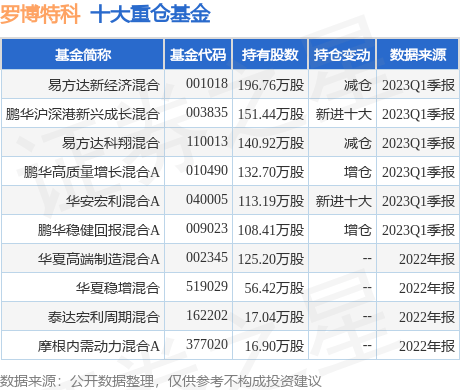Click the 196.76万股 holdings cell

coord(271,85)
